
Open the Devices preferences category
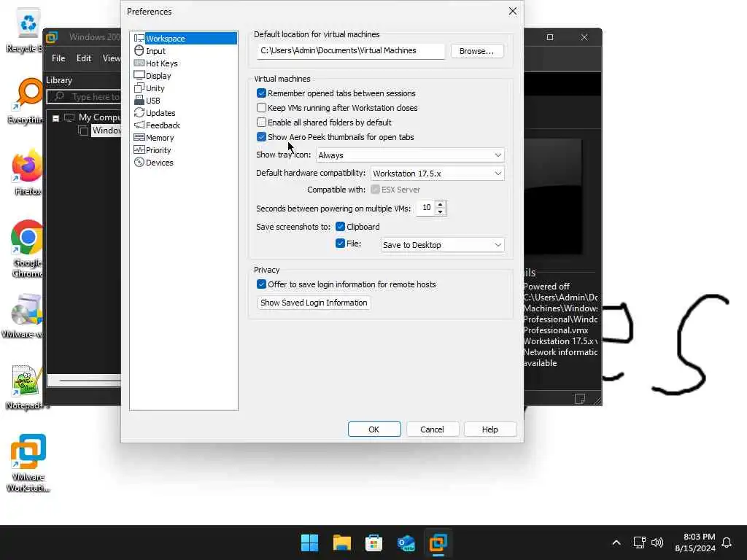point(160,163)
